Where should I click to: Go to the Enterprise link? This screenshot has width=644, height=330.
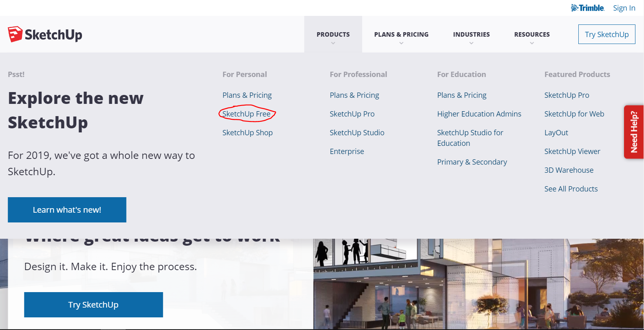pyautogui.click(x=347, y=151)
